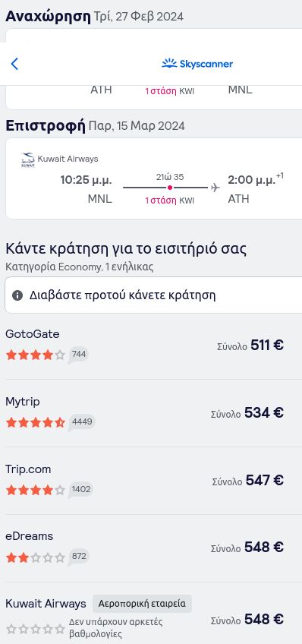Open the return flight MNL to ATH card
Screen dimensions: 302x644
pyautogui.click(x=154, y=178)
